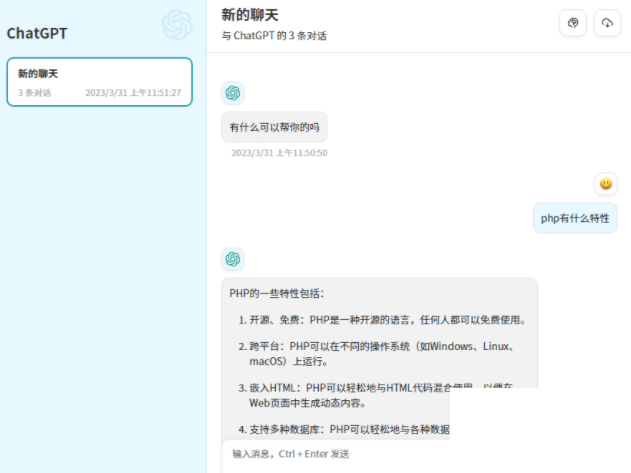The image size is (631, 473).
Task: Focus the message input box at the bottom
Action: (420, 454)
